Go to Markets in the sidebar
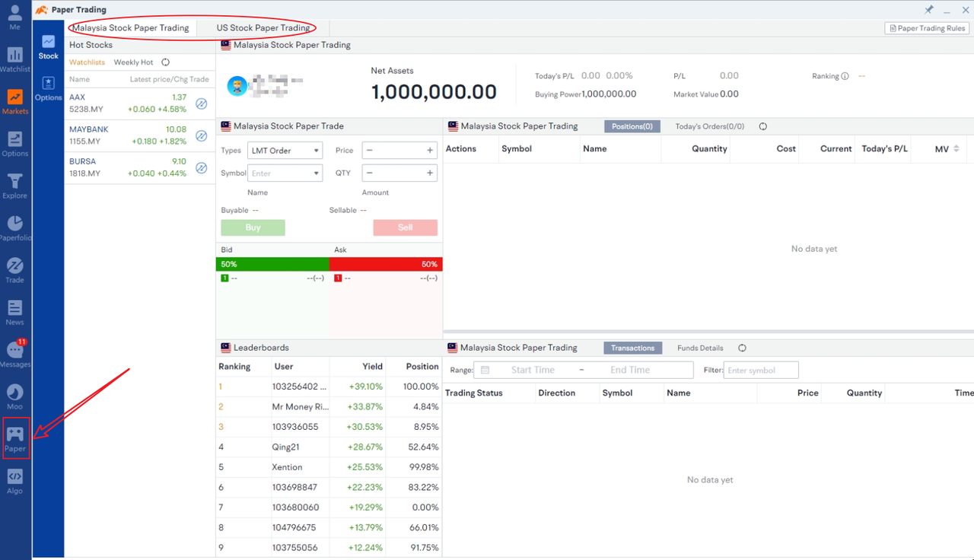This screenshot has width=974, height=560. click(14, 101)
